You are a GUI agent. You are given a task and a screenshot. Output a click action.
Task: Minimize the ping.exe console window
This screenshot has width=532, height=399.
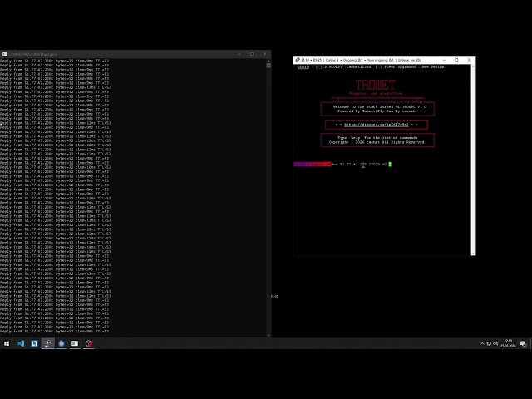click(239, 54)
